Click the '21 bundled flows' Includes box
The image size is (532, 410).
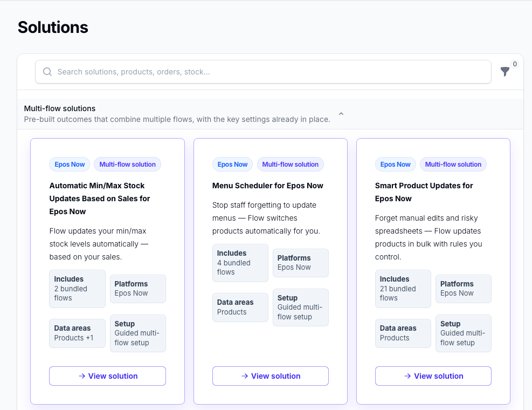(x=403, y=289)
